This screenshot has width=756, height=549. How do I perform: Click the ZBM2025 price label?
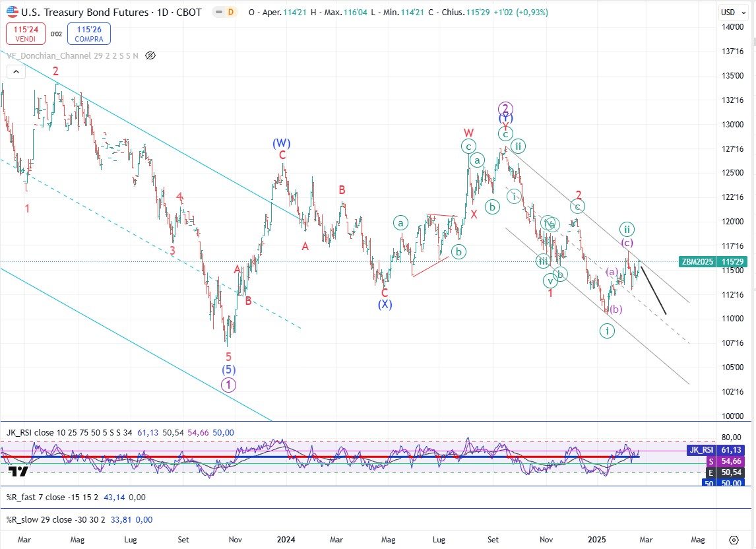(697, 261)
